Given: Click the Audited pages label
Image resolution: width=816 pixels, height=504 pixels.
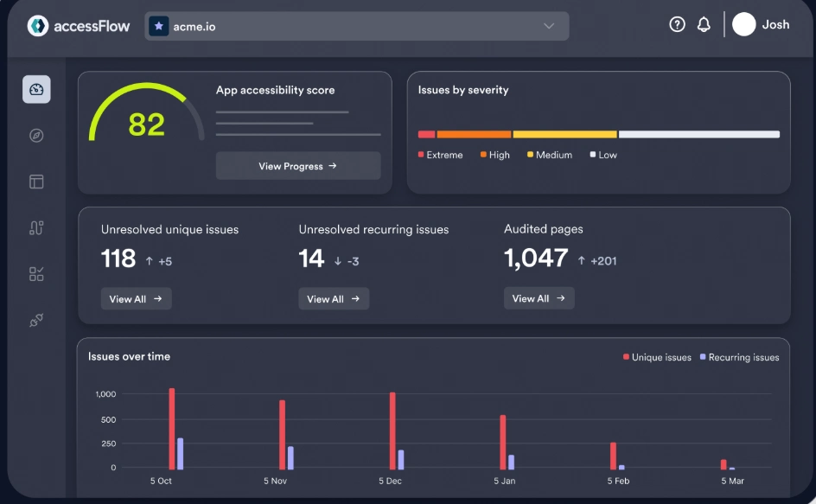Looking at the screenshot, I should point(544,229).
